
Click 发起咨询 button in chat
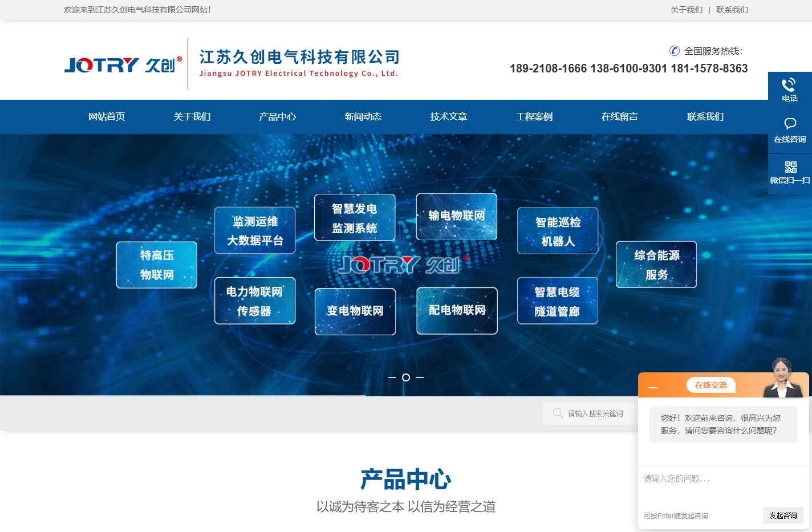(x=783, y=515)
